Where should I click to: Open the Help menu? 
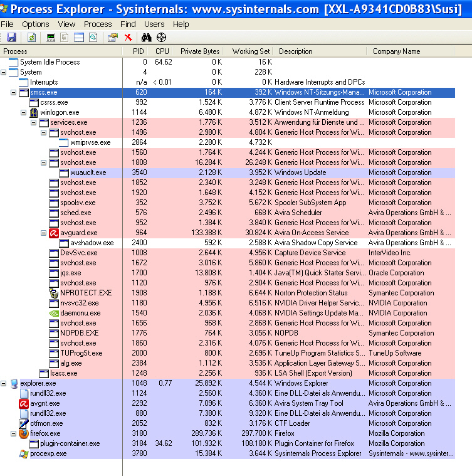(181, 24)
